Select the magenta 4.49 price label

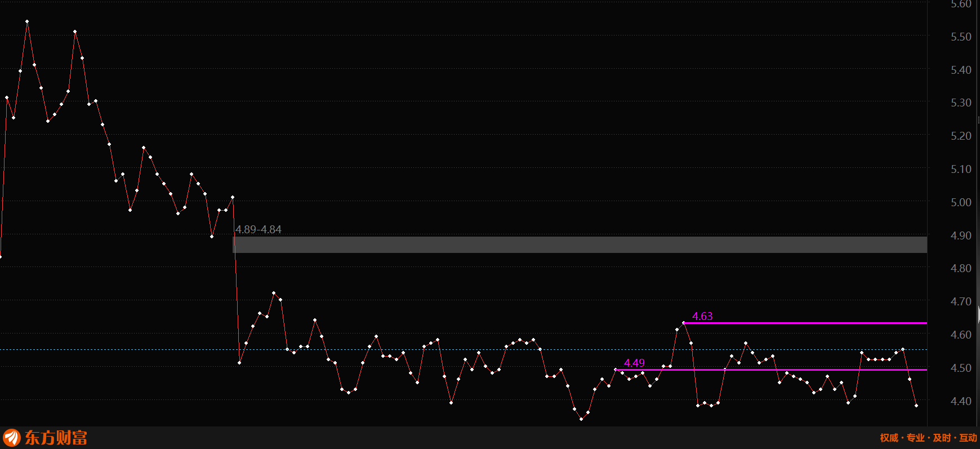coord(634,363)
